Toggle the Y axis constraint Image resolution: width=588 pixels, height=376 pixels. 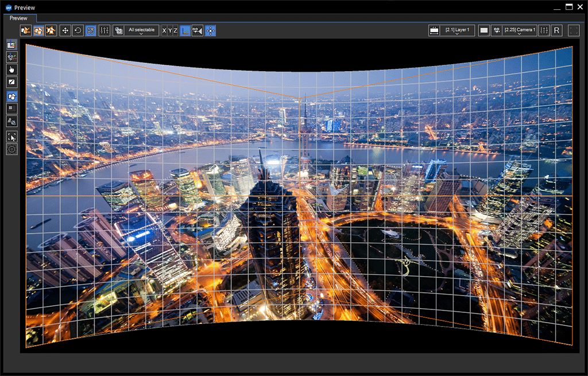tap(170, 30)
